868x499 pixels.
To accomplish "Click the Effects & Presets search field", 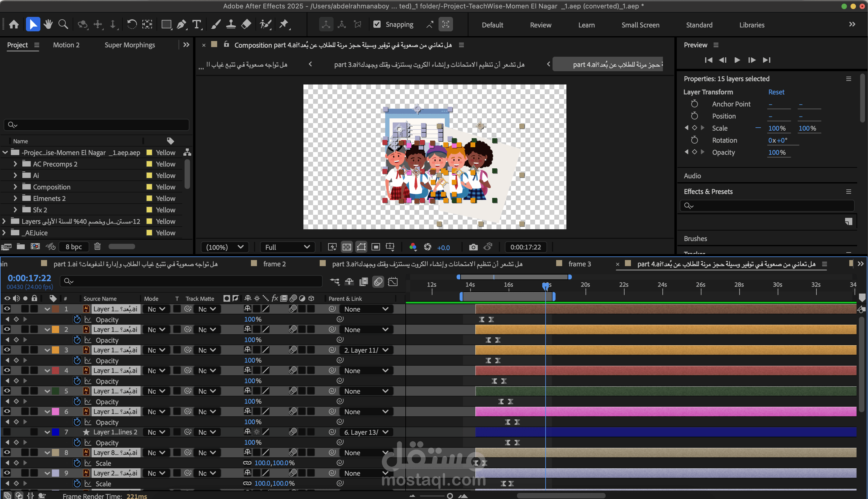I will coord(767,206).
